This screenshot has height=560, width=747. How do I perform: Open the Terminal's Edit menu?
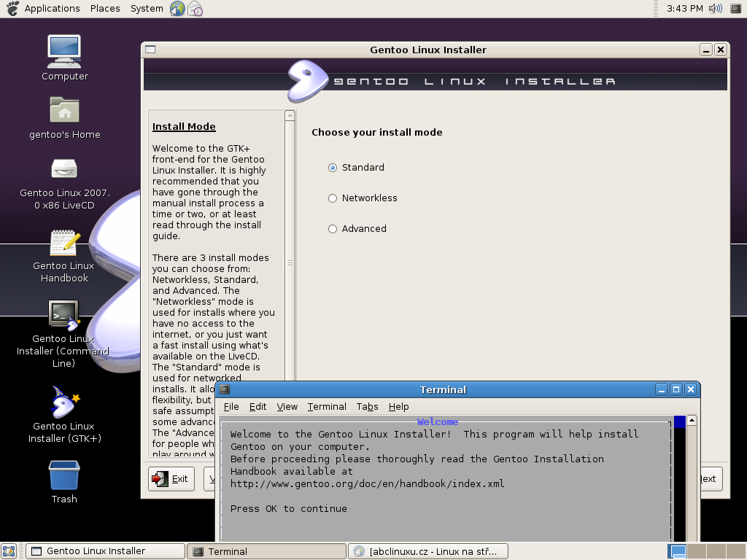(x=258, y=407)
